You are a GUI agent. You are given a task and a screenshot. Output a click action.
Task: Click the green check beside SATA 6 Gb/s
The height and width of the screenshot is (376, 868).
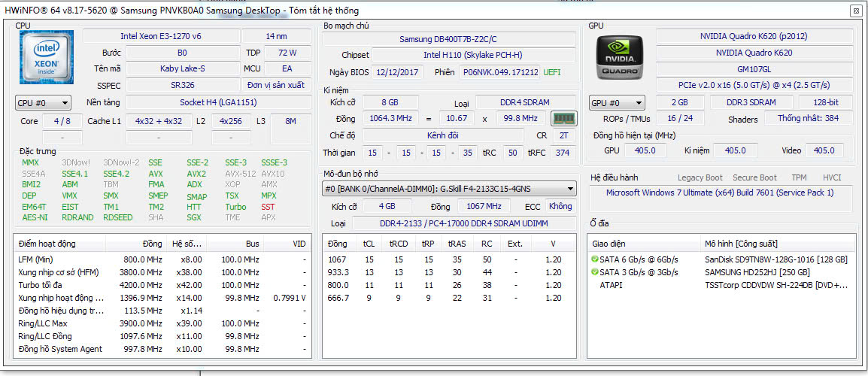[x=595, y=259]
